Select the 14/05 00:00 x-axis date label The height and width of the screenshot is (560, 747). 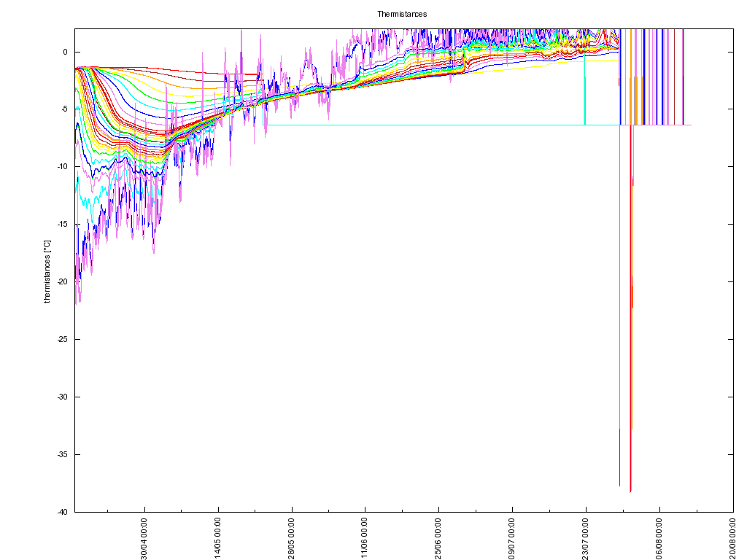pyautogui.click(x=218, y=538)
